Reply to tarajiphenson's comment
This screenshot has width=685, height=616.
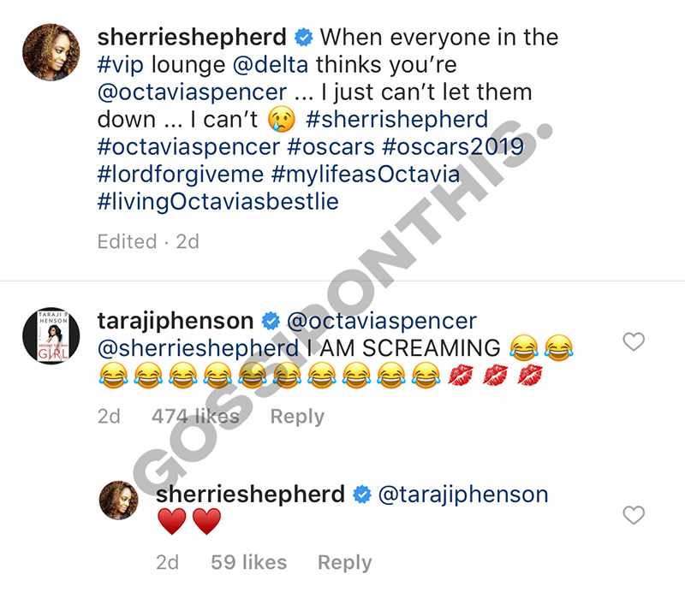[x=297, y=417]
